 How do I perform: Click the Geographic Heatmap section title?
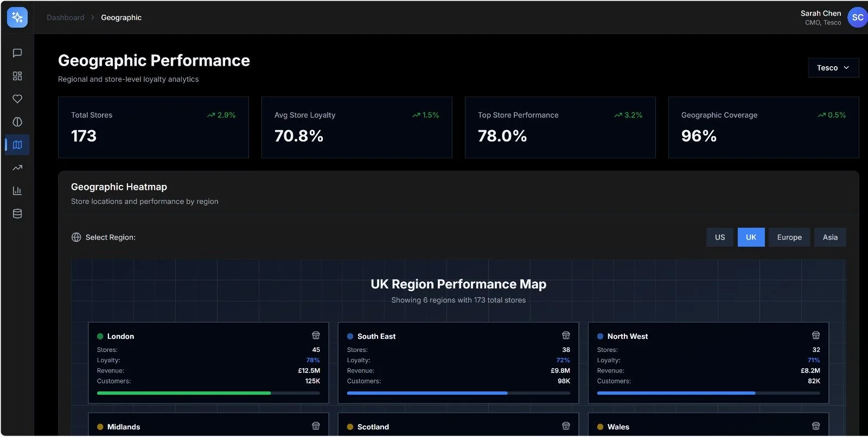tap(119, 187)
